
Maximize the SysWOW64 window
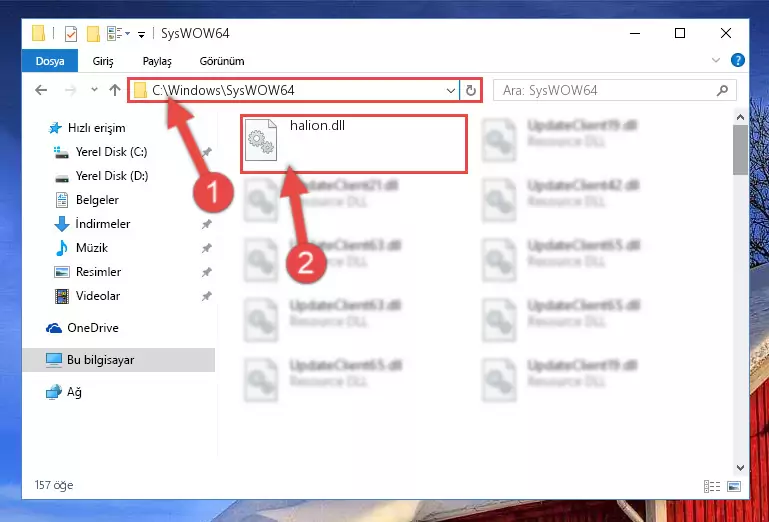click(680, 33)
